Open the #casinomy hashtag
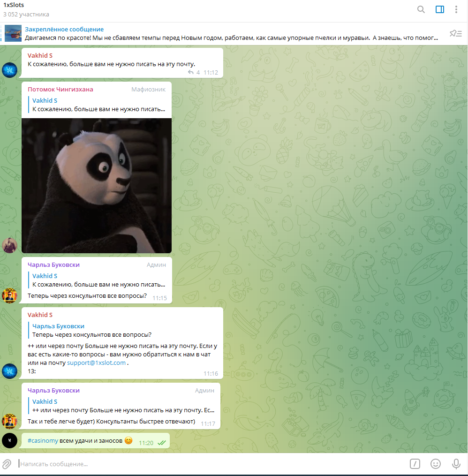Image resolution: width=468 pixels, height=476 pixels. (x=43, y=440)
